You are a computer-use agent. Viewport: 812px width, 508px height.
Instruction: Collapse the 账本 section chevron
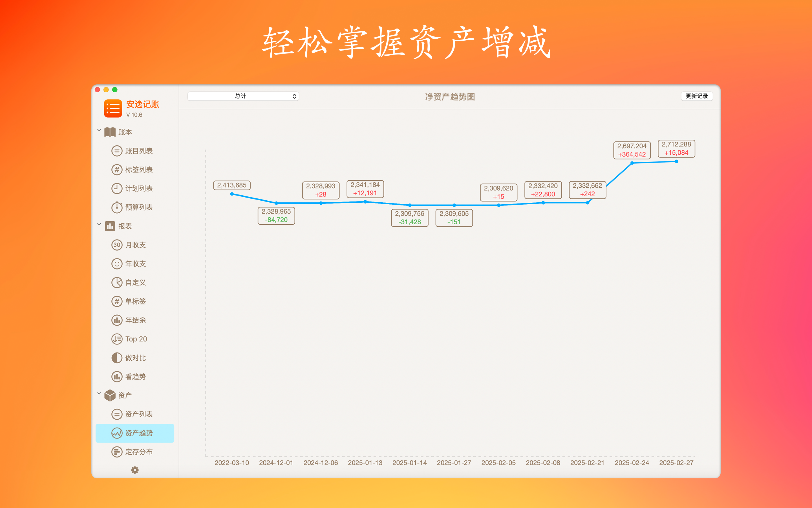pos(99,130)
